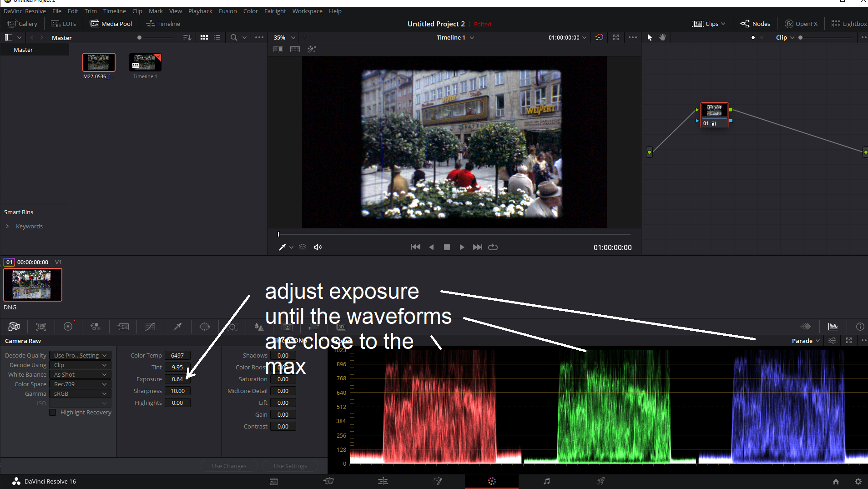Switch to the Fusion page icon
The image size is (868, 489).
(x=438, y=481)
